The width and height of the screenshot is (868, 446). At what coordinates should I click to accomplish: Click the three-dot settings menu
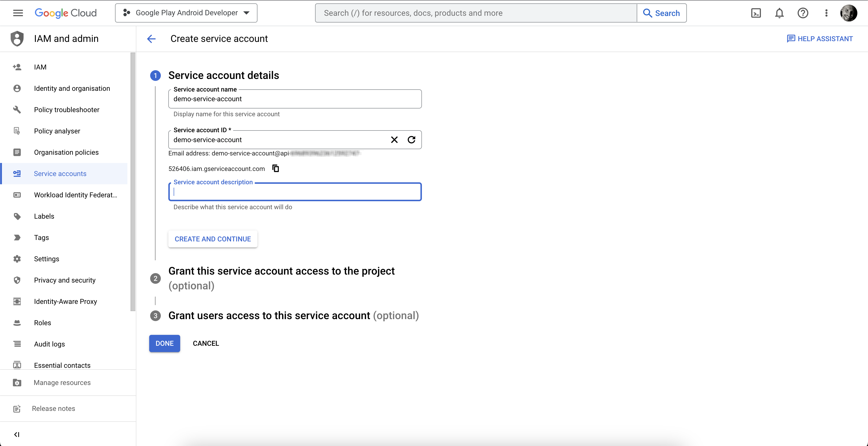(x=826, y=13)
